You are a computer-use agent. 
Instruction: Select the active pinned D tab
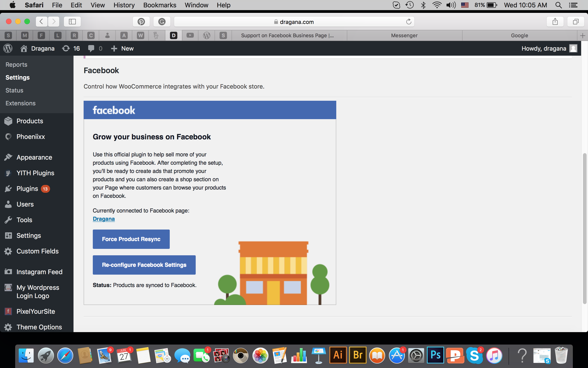click(x=173, y=35)
